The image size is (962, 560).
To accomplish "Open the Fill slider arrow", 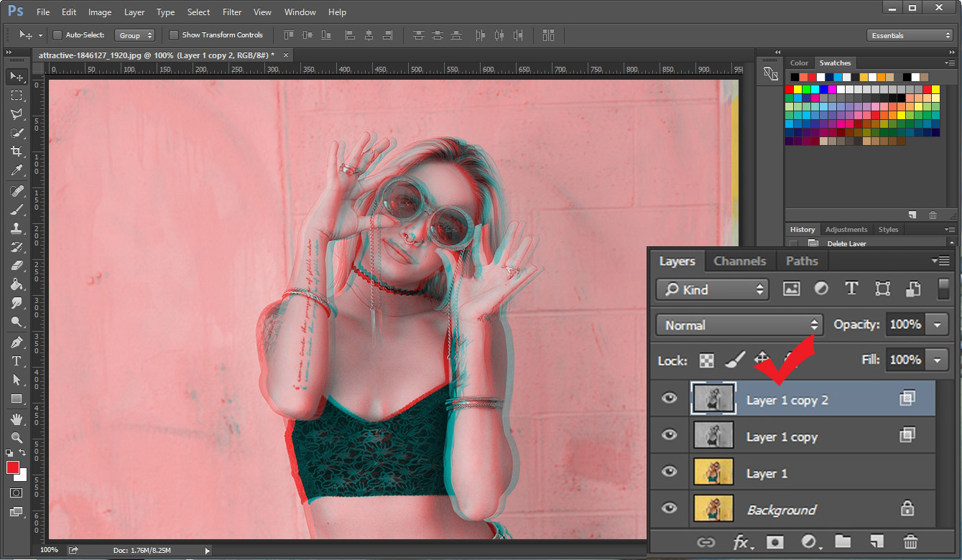I will tap(937, 360).
